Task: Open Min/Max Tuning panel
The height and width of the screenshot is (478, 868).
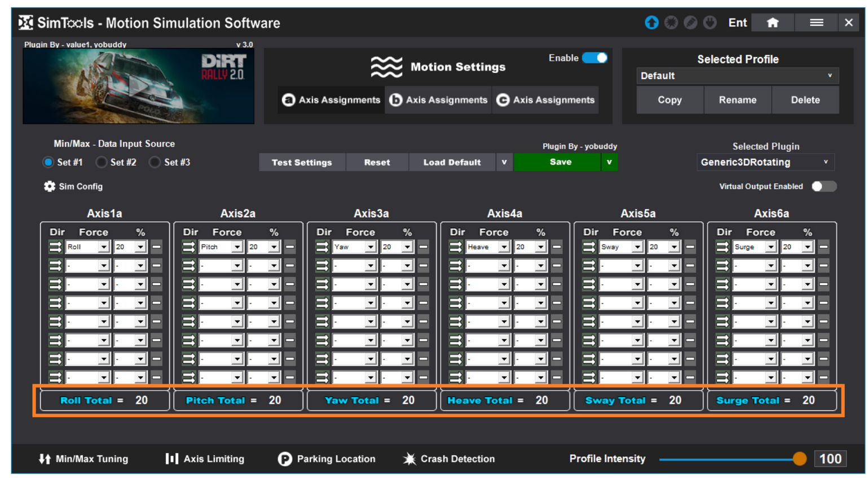Action: [x=83, y=459]
